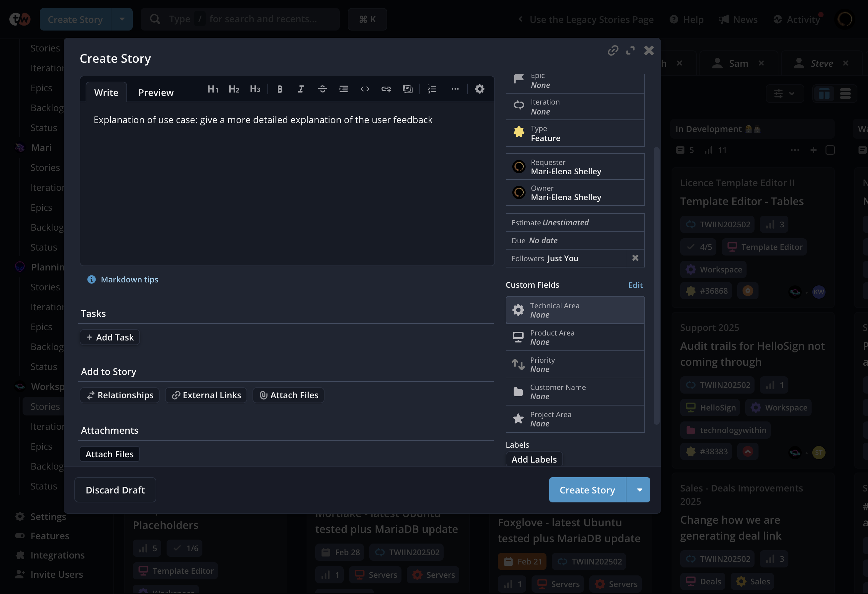Apply Heading 3 formatting in editor
This screenshot has height=594, width=868.
(x=255, y=89)
